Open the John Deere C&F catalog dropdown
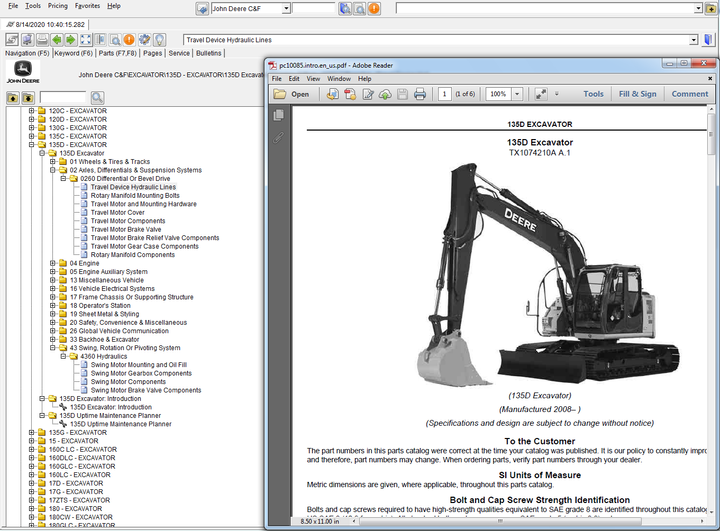The image size is (720, 531). pyautogui.click(x=286, y=8)
